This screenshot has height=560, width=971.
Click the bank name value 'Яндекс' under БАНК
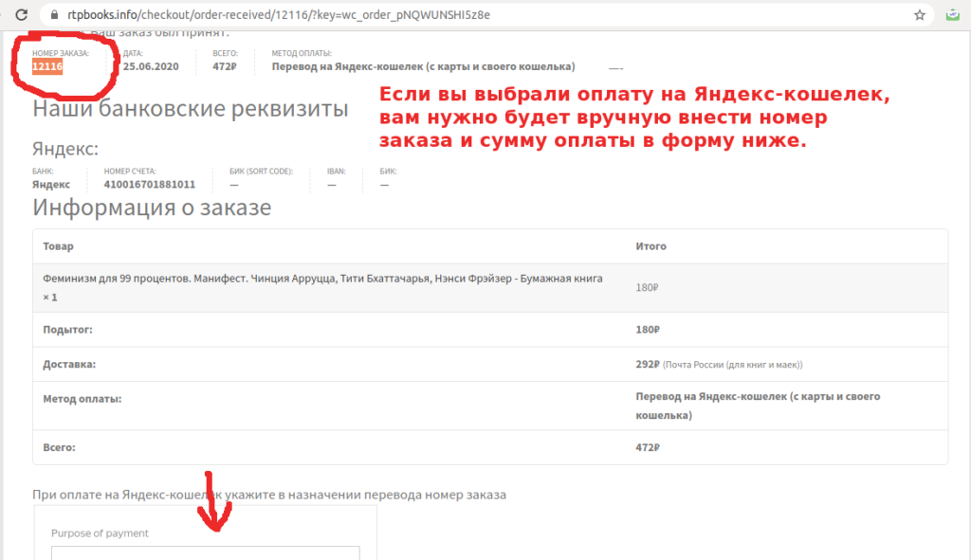click(x=51, y=185)
